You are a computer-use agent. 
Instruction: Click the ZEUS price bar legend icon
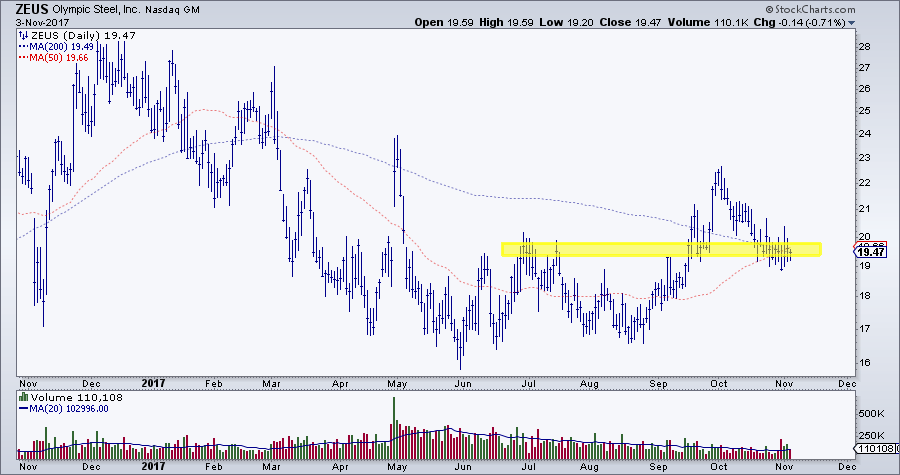tap(22, 35)
